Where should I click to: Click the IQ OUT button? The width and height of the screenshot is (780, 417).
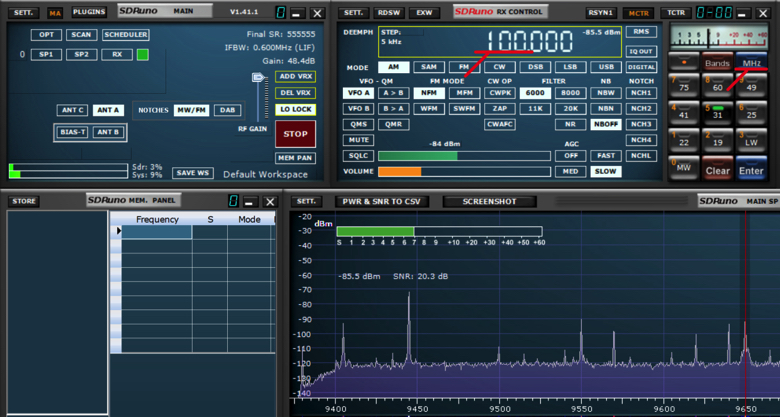click(x=641, y=51)
